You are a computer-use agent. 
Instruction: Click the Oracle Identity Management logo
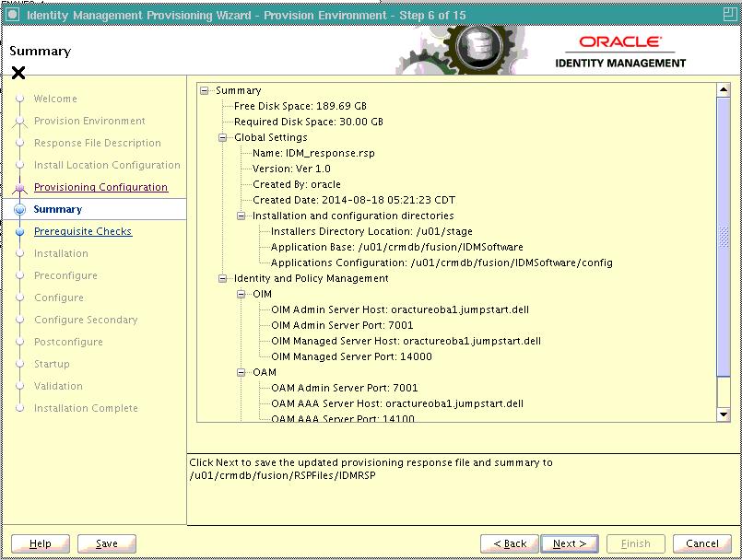(x=620, y=52)
